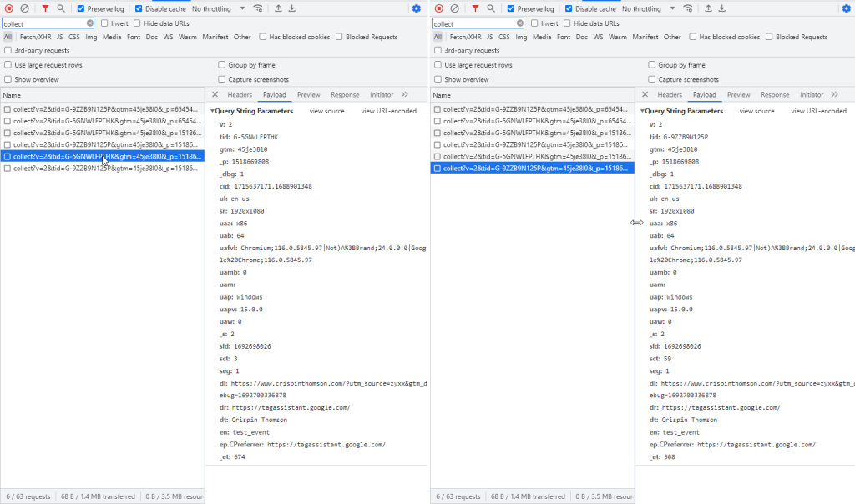Open the search panel with the magnifier icon

(x=60, y=8)
